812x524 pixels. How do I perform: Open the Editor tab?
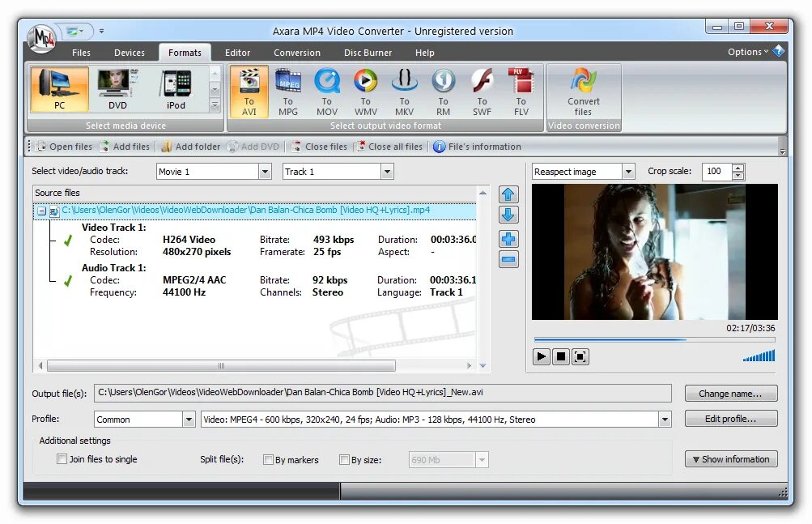point(238,53)
